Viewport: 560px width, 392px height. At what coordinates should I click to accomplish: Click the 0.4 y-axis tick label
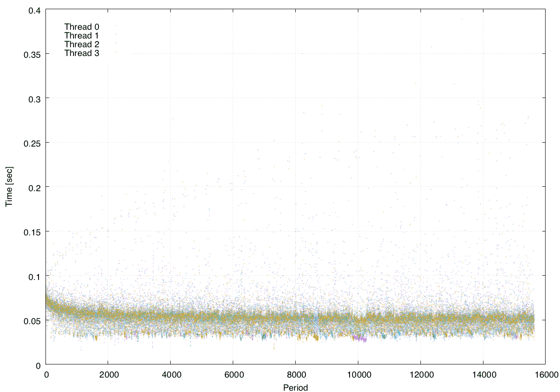coord(34,10)
